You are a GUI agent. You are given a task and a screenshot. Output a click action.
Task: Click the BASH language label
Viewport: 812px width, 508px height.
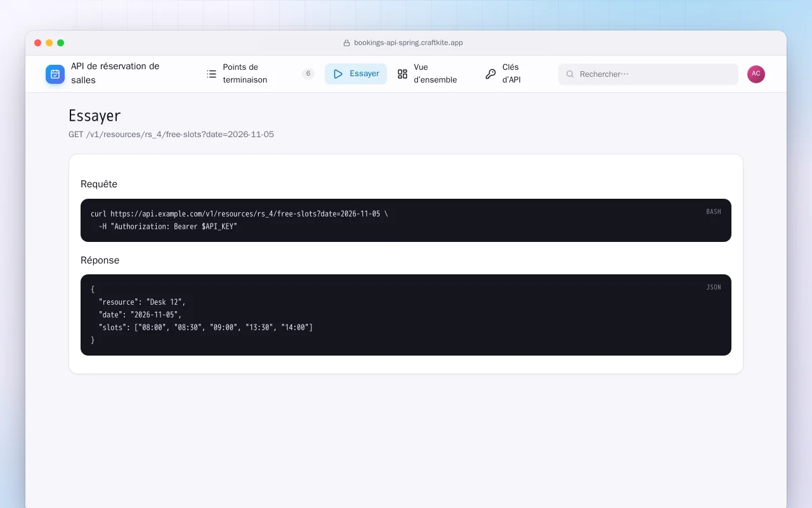pos(714,211)
